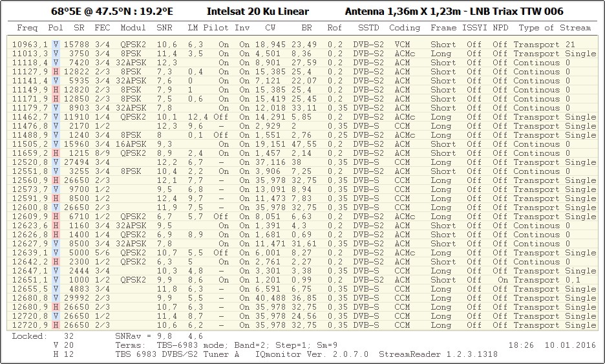Image resolution: width=605 pixels, height=364 pixels.
Task: Click the LM column header
Action: [x=193, y=28]
